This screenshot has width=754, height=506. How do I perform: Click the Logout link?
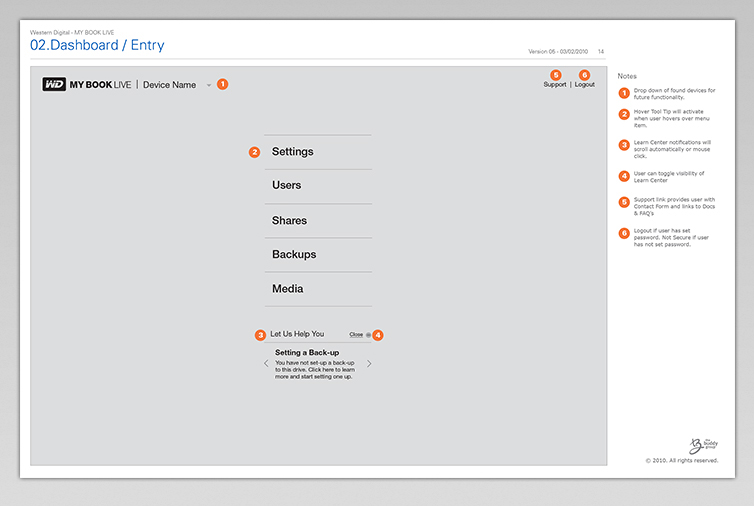(584, 84)
